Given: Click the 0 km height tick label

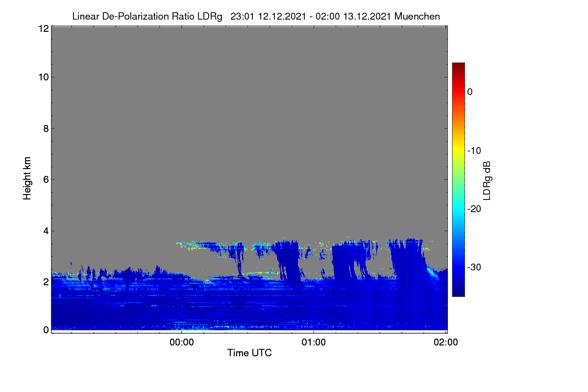Looking at the screenshot, I should (46, 330).
